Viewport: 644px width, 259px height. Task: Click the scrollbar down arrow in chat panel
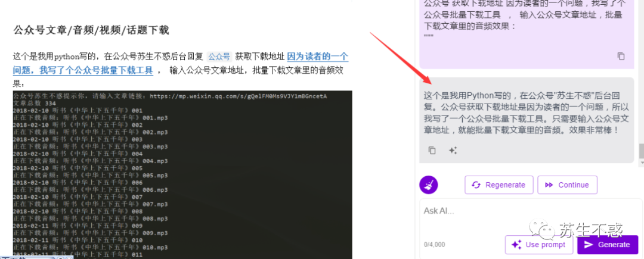pyautogui.click(x=641, y=163)
